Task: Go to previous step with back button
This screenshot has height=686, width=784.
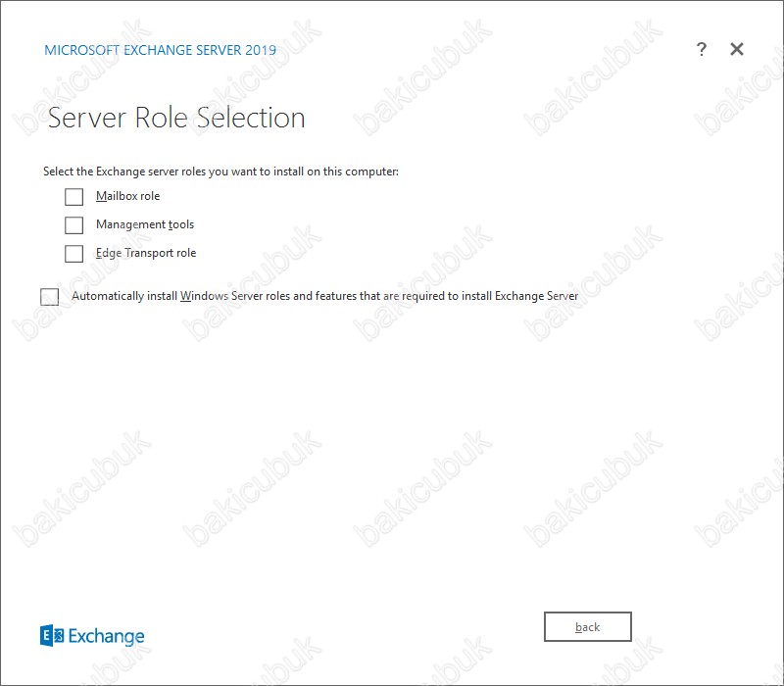Action: pyautogui.click(x=587, y=626)
